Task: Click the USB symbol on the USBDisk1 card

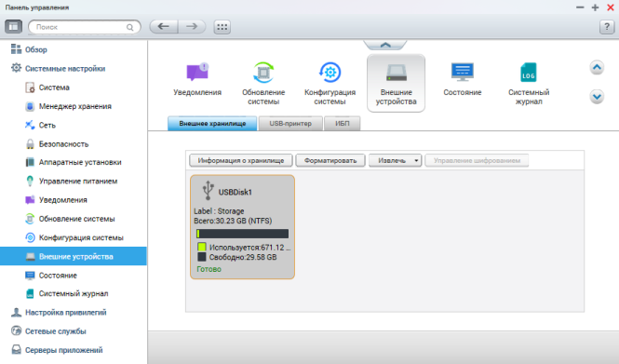Action: coord(208,190)
